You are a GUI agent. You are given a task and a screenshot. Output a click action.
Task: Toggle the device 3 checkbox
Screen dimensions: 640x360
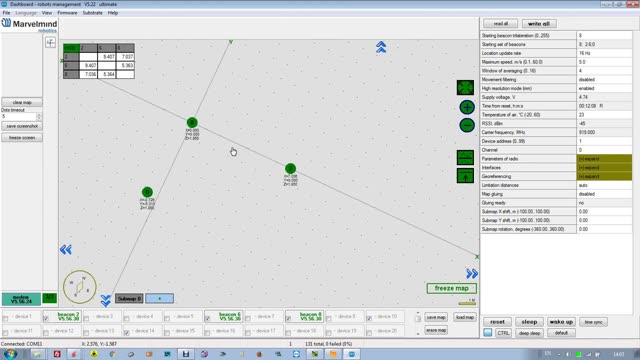click(86, 318)
